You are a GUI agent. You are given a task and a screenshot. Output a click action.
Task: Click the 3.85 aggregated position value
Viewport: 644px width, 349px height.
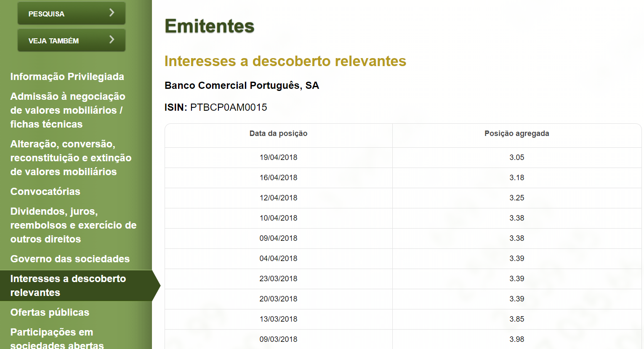pos(516,319)
